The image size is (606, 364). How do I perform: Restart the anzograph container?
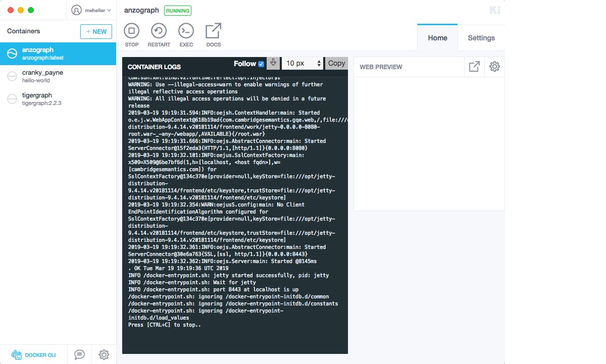[x=159, y=35]
